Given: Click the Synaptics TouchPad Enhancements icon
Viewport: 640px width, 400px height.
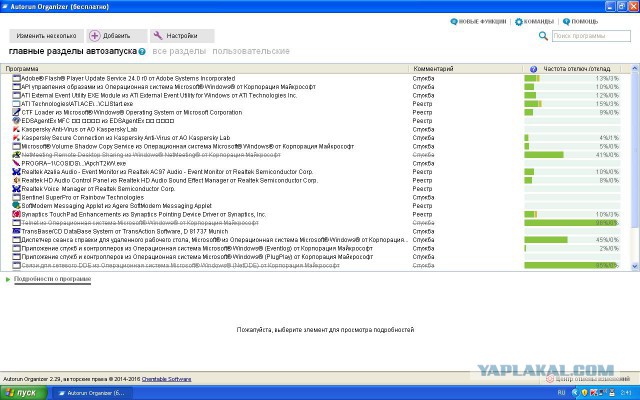Looking at the screenshot, I should [x=16, y=214].
